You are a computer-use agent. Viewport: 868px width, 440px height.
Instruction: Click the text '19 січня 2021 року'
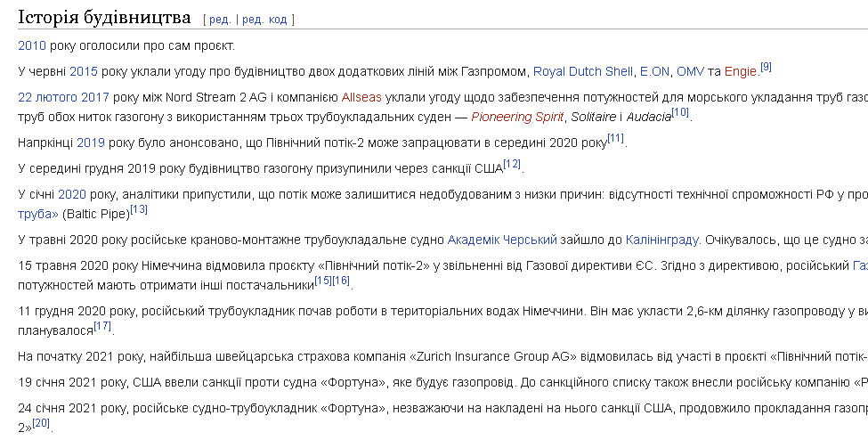(72, 384)
